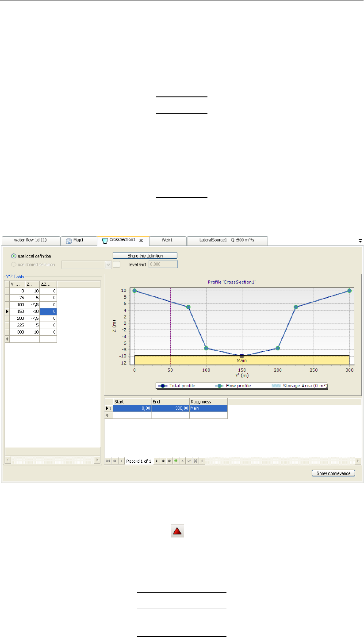Image resolution: width=364 pixels, height=637 pixels.
Task: Select Start cell value 0,00
Action: click(132, 409)
